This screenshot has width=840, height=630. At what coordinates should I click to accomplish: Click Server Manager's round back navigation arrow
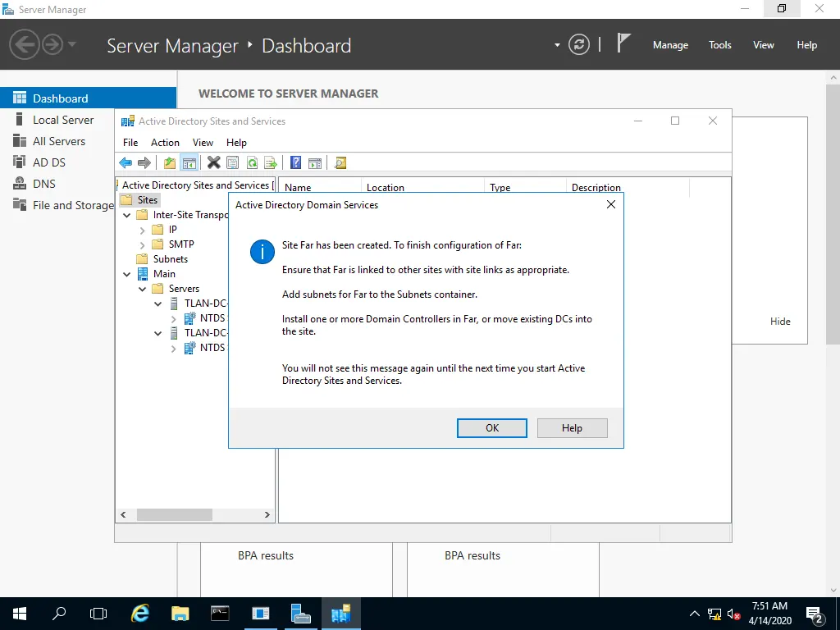24,44
